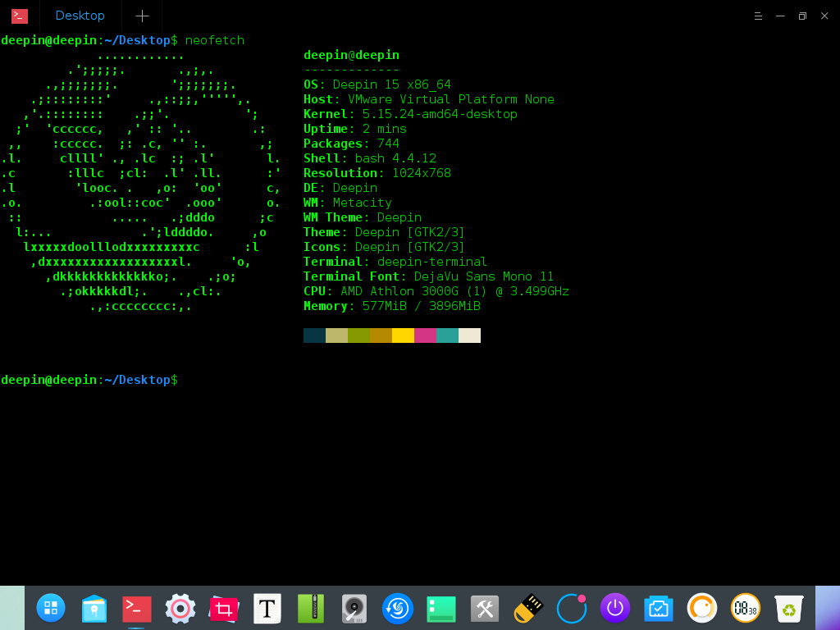Click the "Terminal: deepin-terminal" line
This screenshot has height=630, width=840.
click(x=395, y=262)
